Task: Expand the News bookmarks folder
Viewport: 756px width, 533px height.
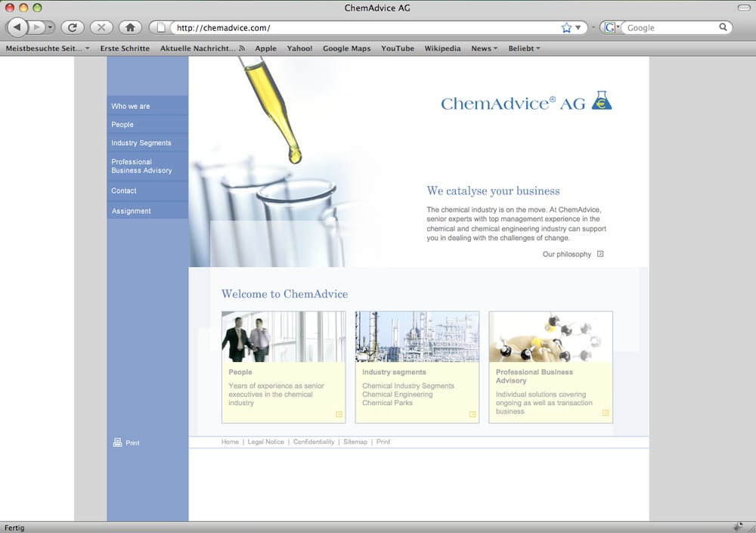Action: [x=484, y=48]
